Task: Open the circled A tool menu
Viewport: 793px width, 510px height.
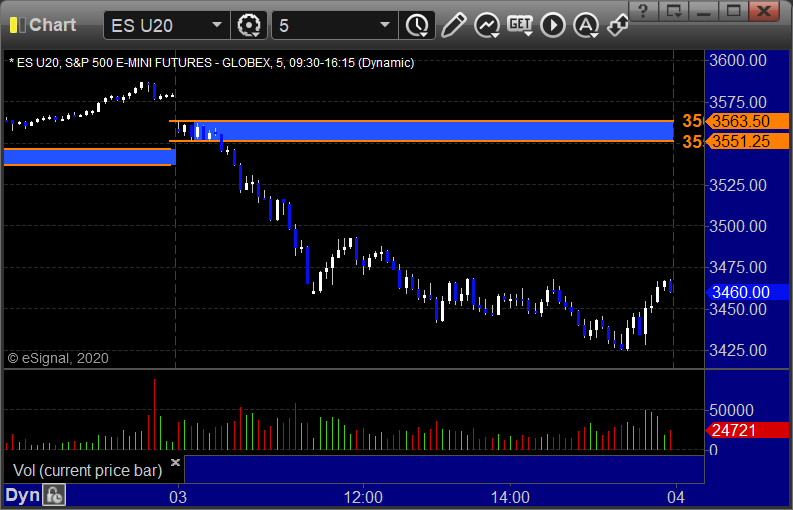Action: pos(586,25)
